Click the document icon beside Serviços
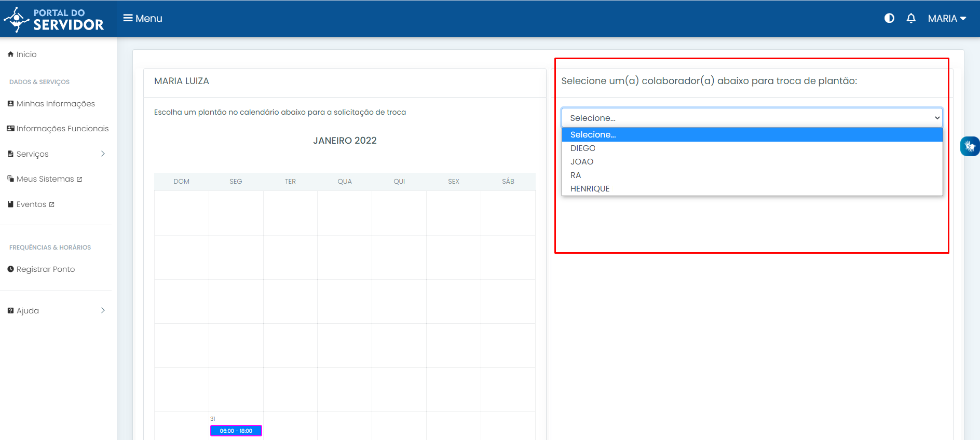This screenshot has width=980, height=440. tap(10, 154)
